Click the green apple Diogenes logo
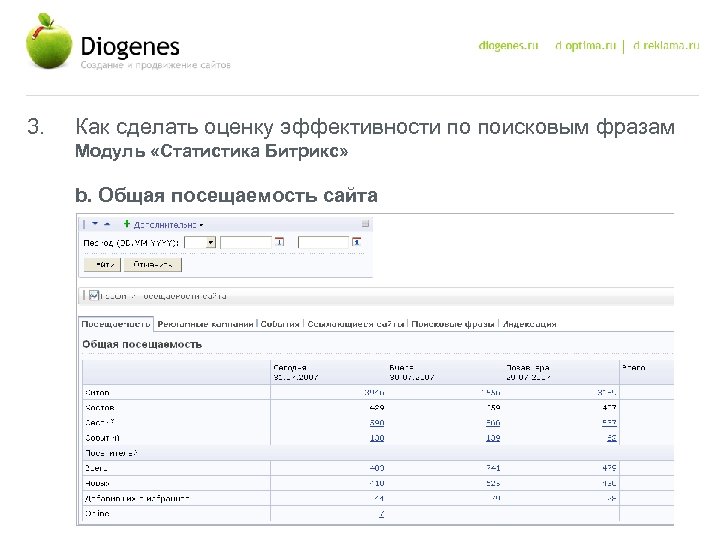 (x=50, y=42)
